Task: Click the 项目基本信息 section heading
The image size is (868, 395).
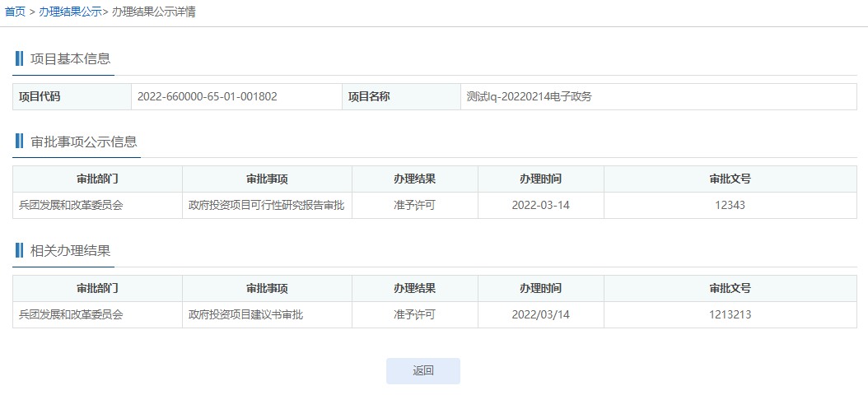Action: tap(70, 58)
